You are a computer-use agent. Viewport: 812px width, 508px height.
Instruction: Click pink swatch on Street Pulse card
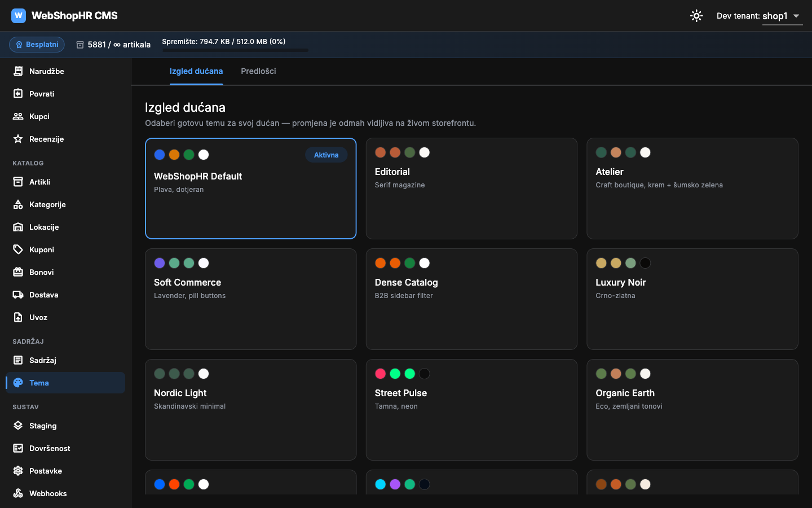(x=381, y=374)
